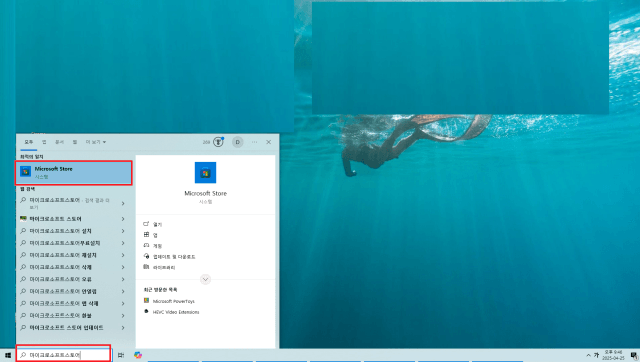Switch to the 문서 tab
The width and height of the screenshot is (640, 362).
pos(60,142)
